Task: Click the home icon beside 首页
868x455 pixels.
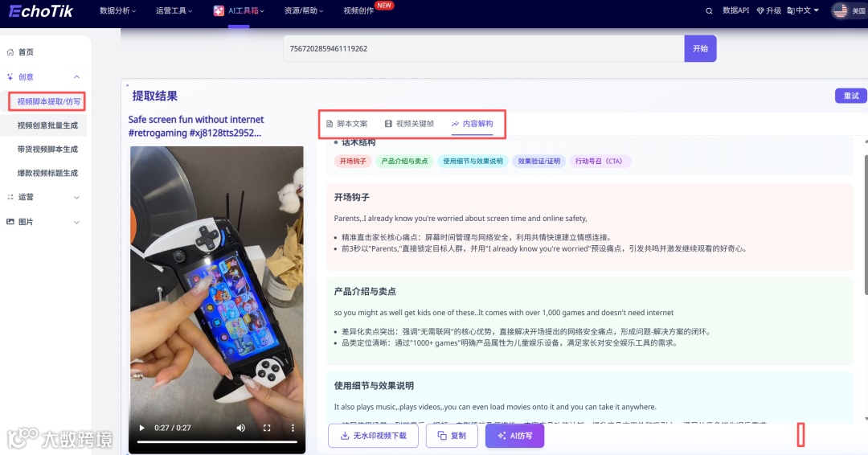Action: [10, 52]
